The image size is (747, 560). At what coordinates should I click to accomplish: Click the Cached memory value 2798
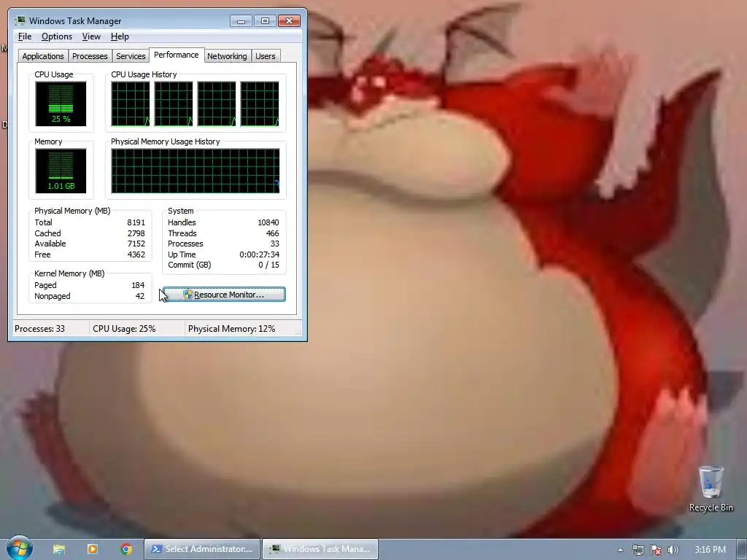(x=136, y=233)
